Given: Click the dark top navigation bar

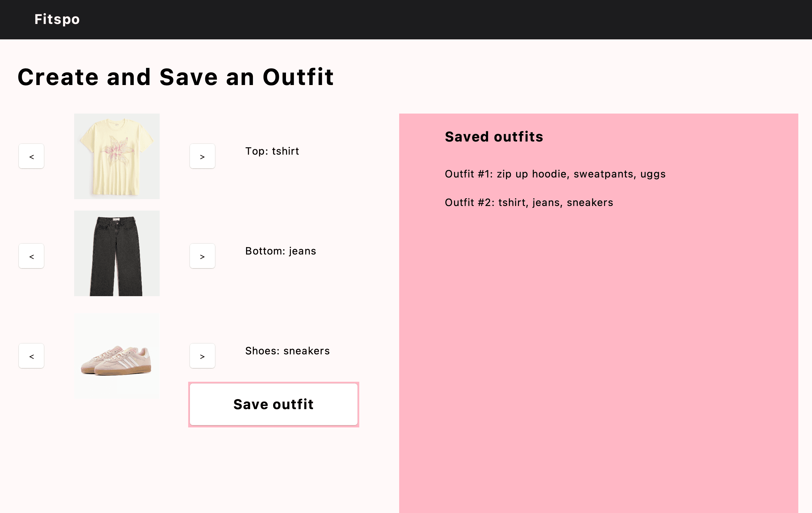Looking at the screenshot, I should (x=439, y=19).
